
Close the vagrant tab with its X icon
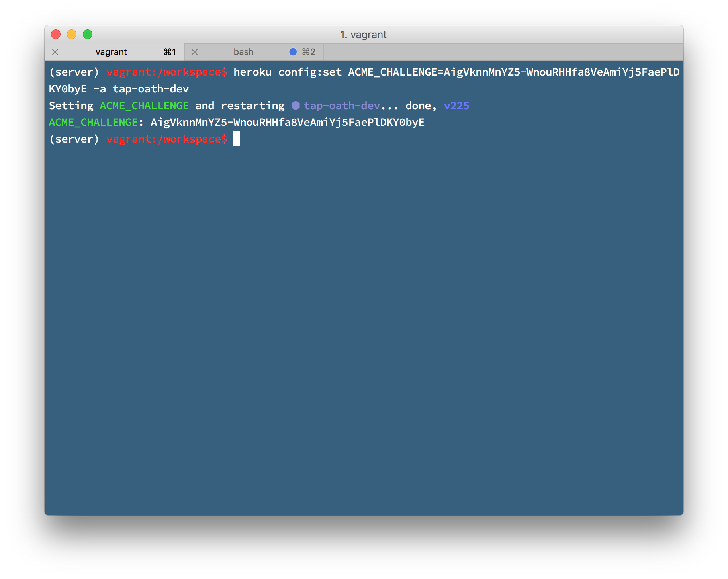(55, 52)
